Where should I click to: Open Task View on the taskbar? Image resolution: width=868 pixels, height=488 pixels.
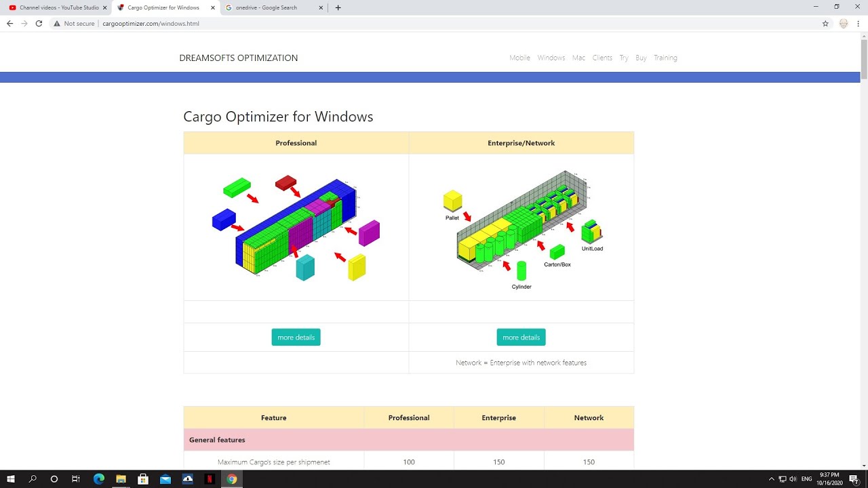pyautogui.click(x=76, y=479)
